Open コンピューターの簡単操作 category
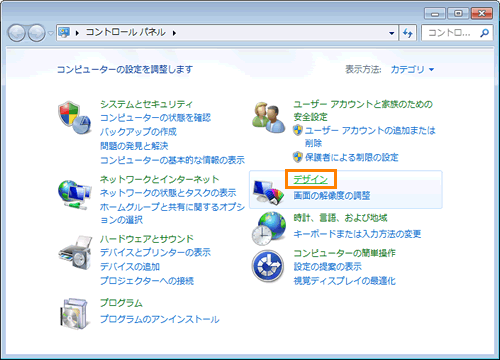 click(344, 253)
